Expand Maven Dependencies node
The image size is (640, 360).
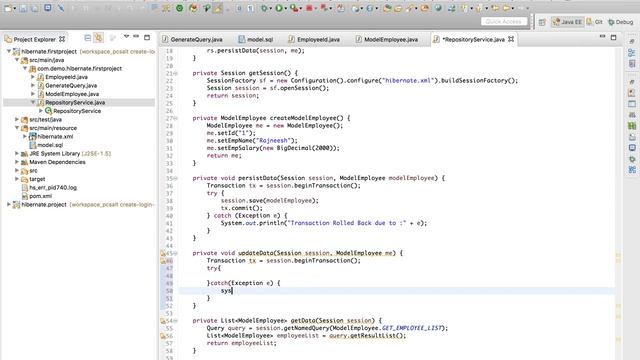(x=17, y=162)
